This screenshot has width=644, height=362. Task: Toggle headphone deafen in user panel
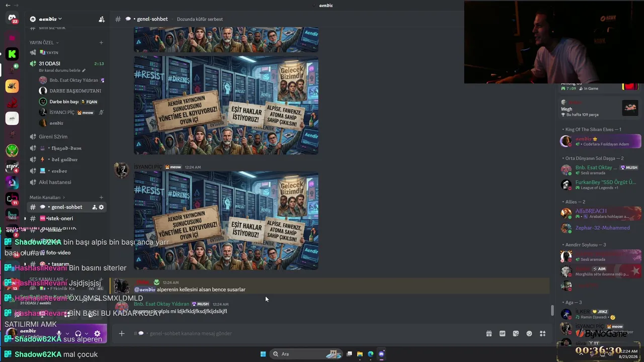(78, 333)
